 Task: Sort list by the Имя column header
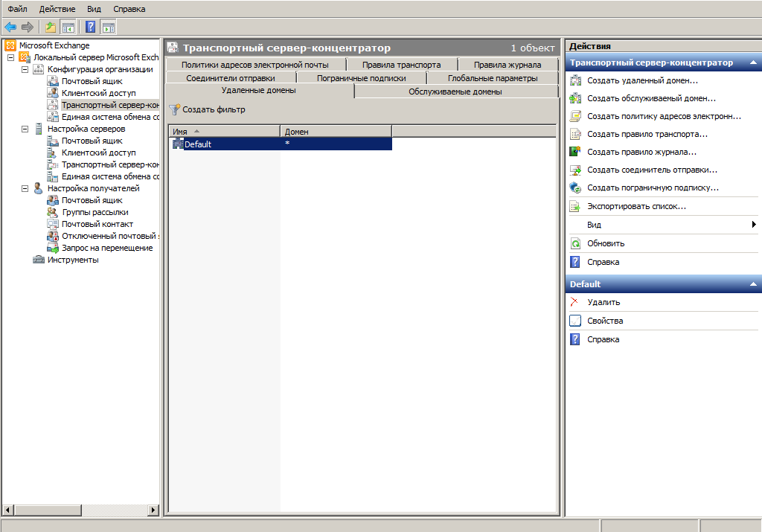pos(224,131)
